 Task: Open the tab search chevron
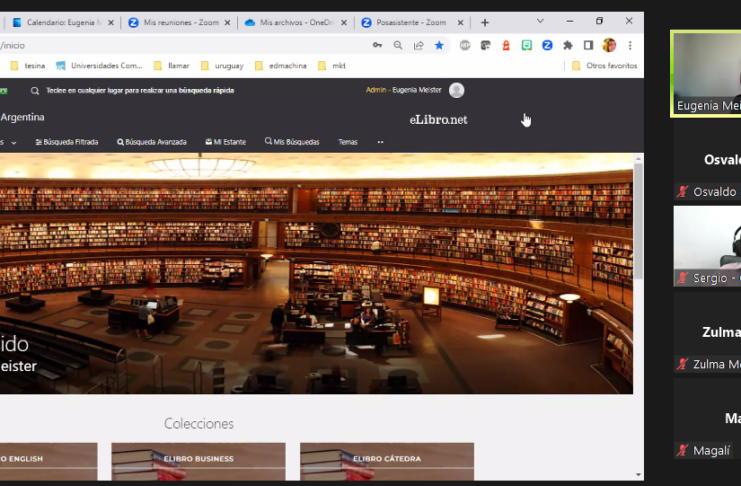pyautogui.click(x=540, y=21)
